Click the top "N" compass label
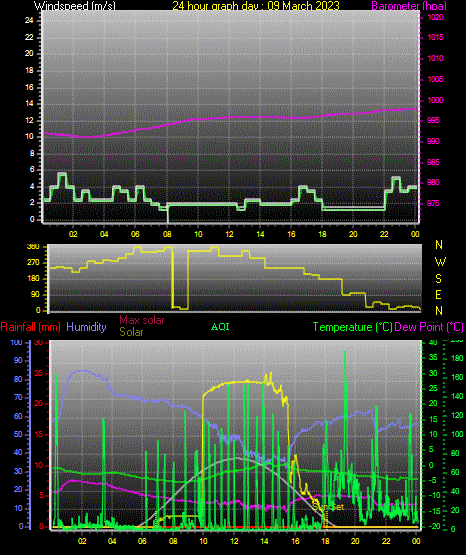The height and width of the screenshot is (555, 466). click(x=439, y=245)
